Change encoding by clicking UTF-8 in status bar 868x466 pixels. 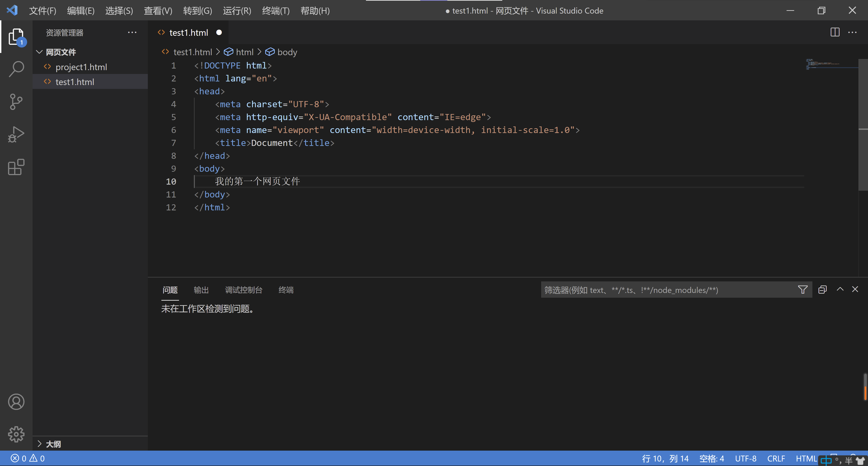[x=745, y=458]
